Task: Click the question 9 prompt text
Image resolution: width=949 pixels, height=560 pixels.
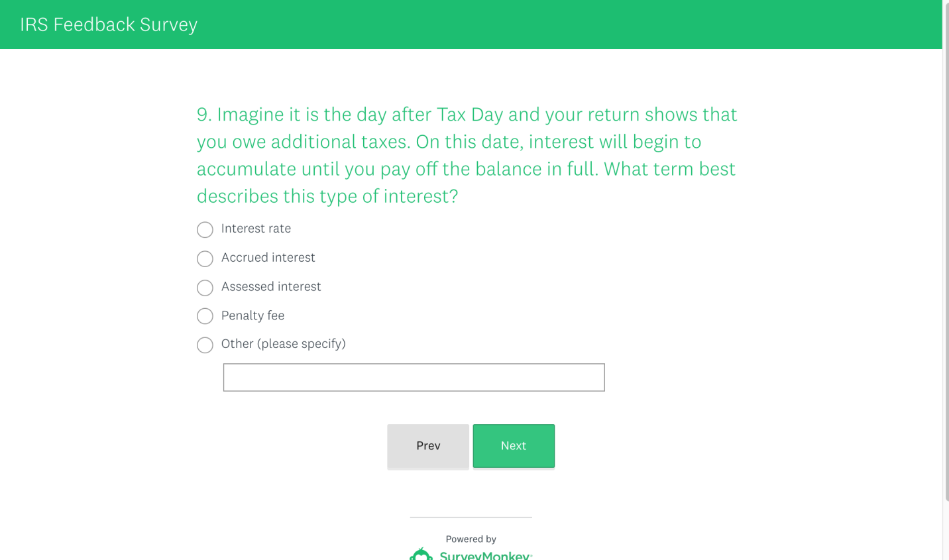Action: [467, 155]
